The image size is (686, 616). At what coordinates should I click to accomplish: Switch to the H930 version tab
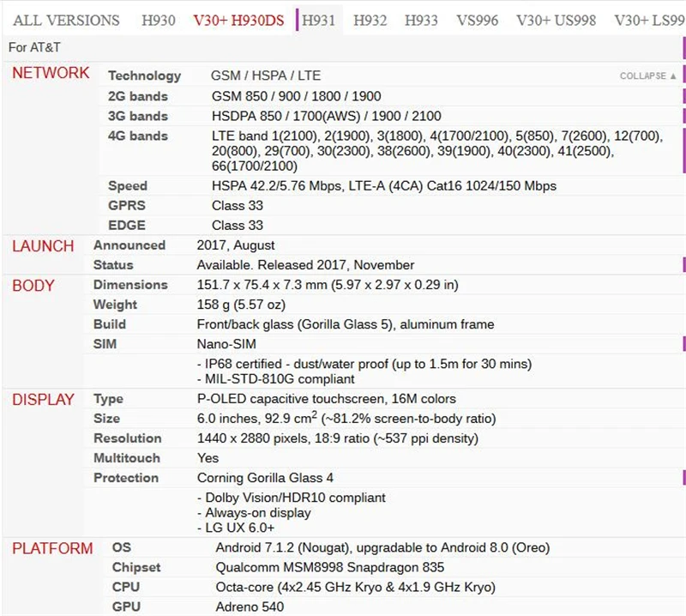coord(159,20)
